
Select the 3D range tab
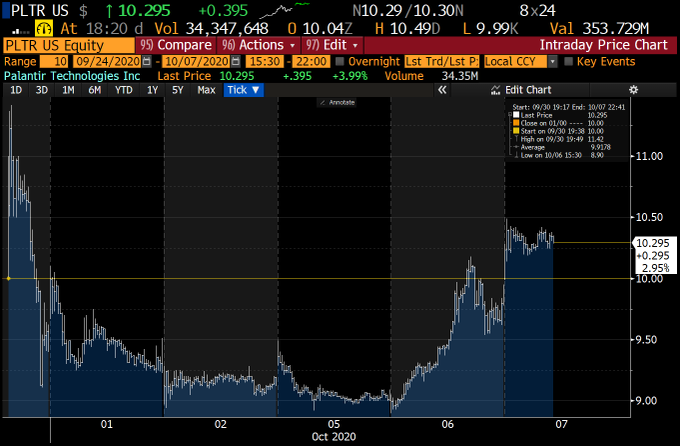tap(42, 90)
